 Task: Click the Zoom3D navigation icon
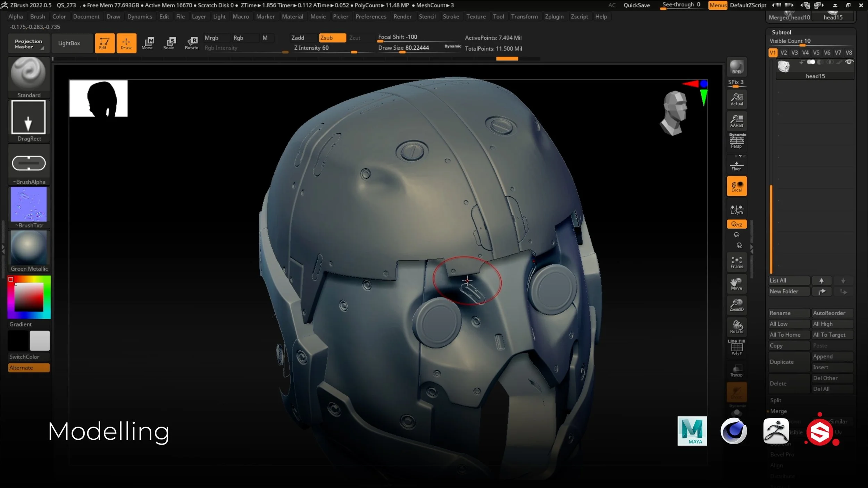736,305
